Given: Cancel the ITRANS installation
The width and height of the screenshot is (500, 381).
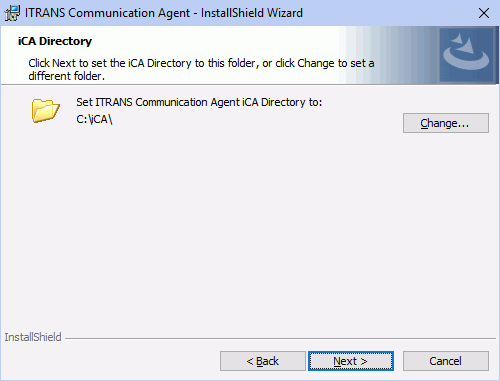Looking at the screenshot, I should pyautogui.click(x=446, y=361).
